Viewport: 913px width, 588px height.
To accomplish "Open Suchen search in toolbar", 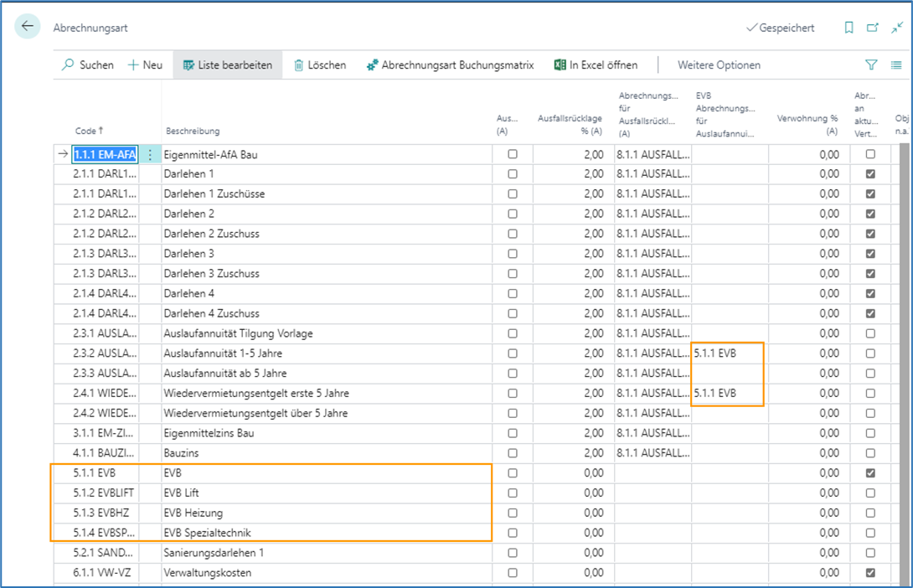I will [88, 64].
